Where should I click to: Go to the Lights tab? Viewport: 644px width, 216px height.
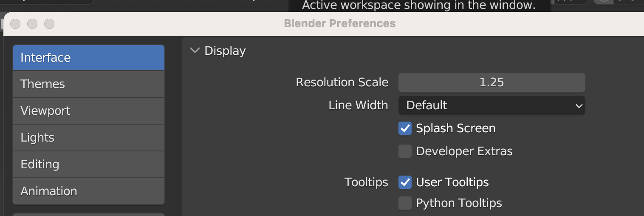(88, 138)
